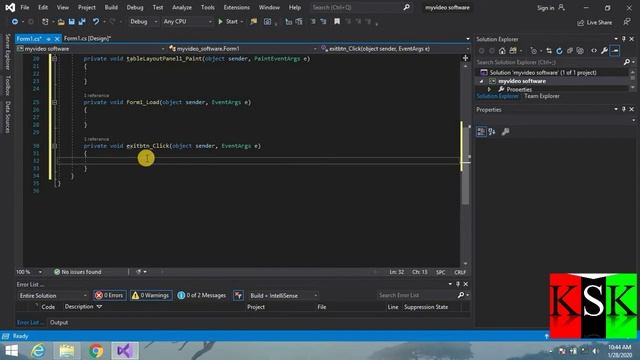Expand the Properties node in Solution Explorer
The width and height of the screenshot is (640, 360).
coord(489,89)
